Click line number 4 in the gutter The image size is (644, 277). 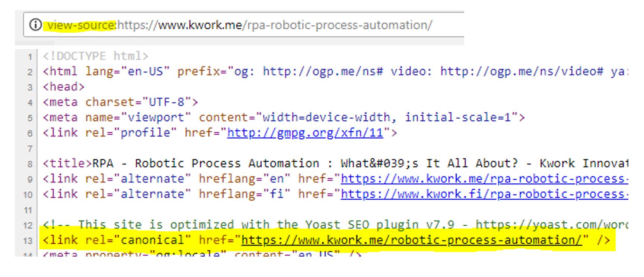point(30,103)
